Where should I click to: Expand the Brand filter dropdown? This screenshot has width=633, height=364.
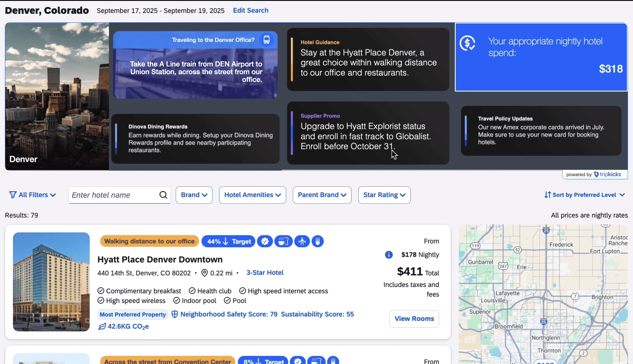(x=194, y=195)
